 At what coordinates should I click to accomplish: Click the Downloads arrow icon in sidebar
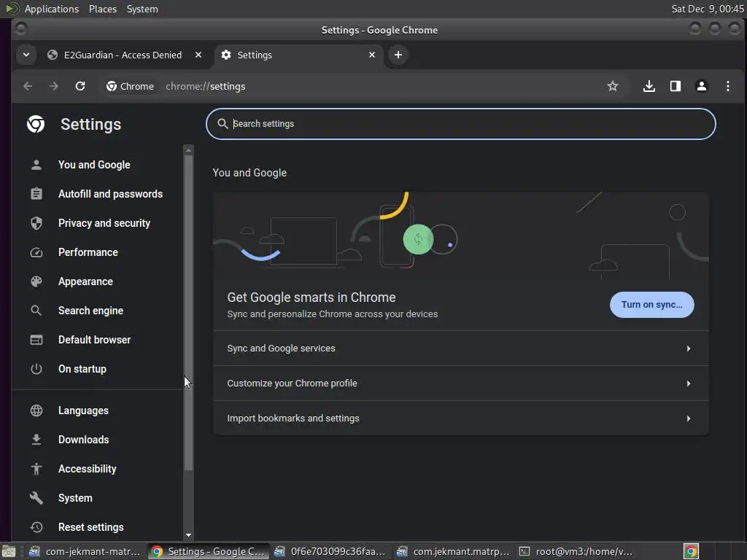(36, 440)
